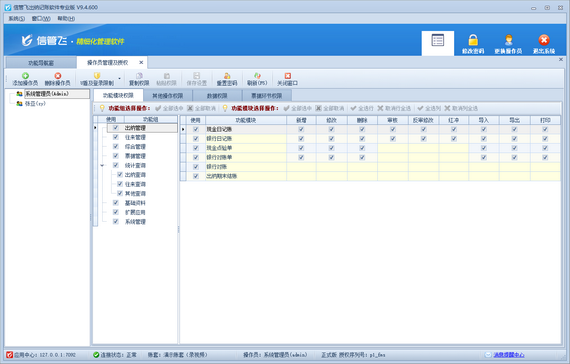570x364 pixels.
Task: Click the red Close Window (关闭窗口) toolbar icon
Action: (288, 76)
